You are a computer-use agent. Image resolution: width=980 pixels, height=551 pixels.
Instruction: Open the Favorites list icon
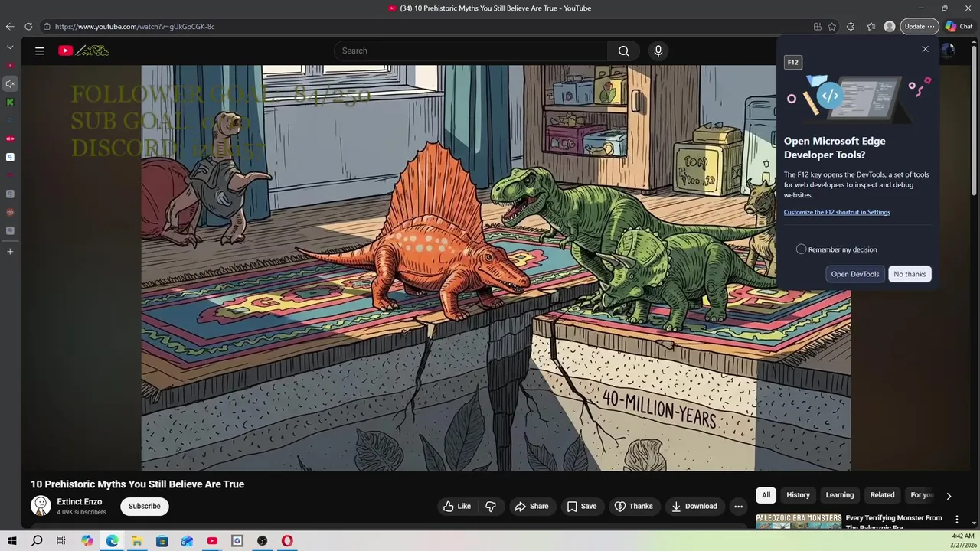tap(871, 27)
